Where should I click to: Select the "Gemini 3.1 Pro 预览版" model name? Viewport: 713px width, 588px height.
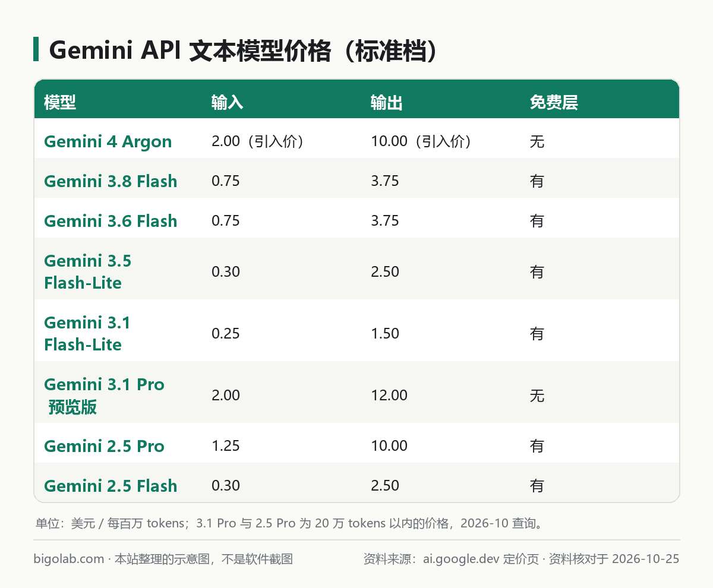point(104,395)
